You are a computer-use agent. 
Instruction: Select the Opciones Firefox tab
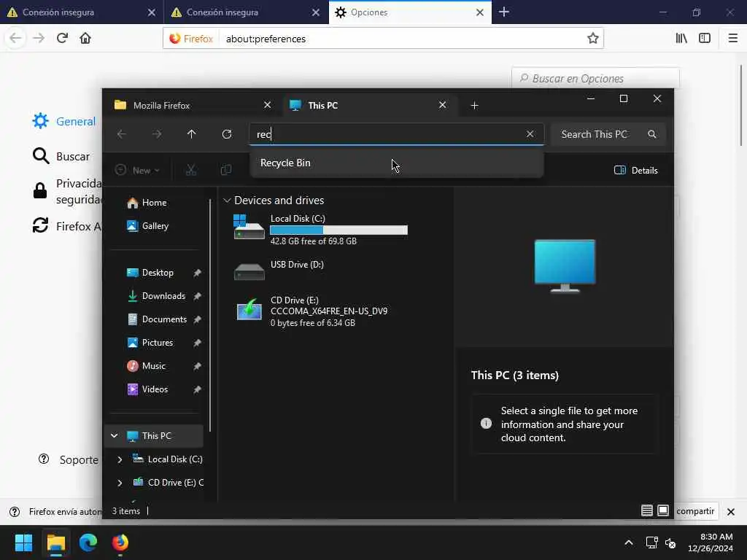pos(410,12)
